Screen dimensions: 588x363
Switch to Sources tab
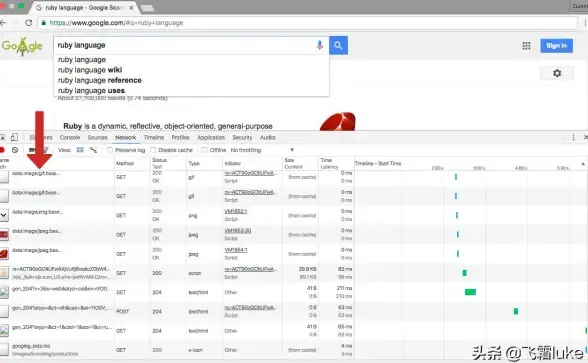coord(98,138)
